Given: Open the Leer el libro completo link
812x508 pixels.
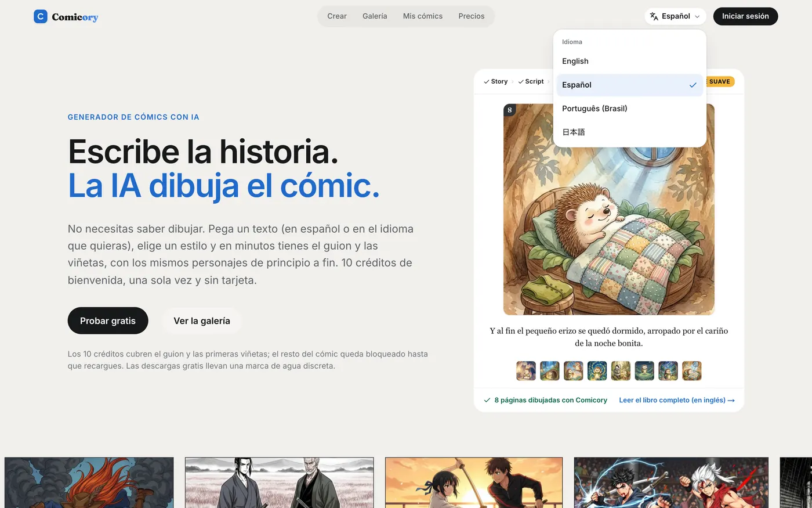Looking at the screenshot, I should coord(677,400).
